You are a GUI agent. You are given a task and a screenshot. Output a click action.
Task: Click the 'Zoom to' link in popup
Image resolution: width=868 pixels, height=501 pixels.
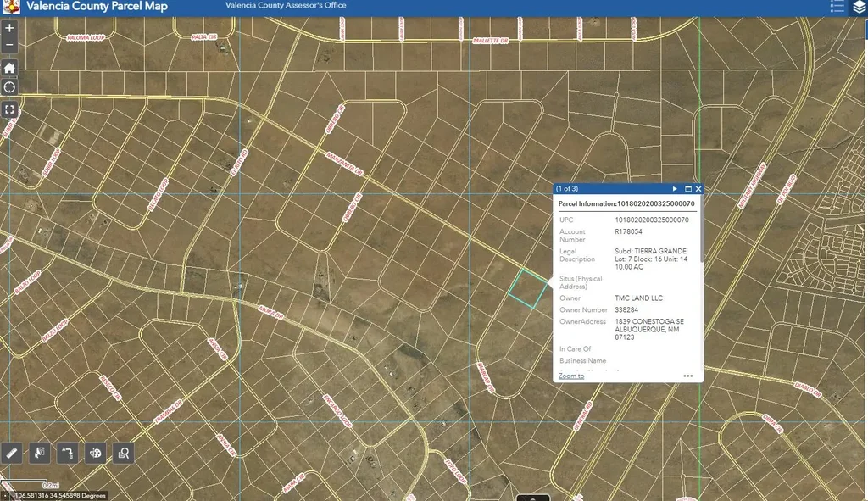tap(571, 376)
